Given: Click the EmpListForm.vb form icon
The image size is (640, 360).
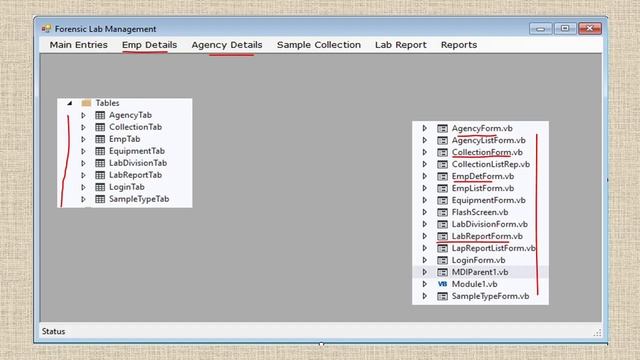Looking at the screenshot, I should (442, 189).
